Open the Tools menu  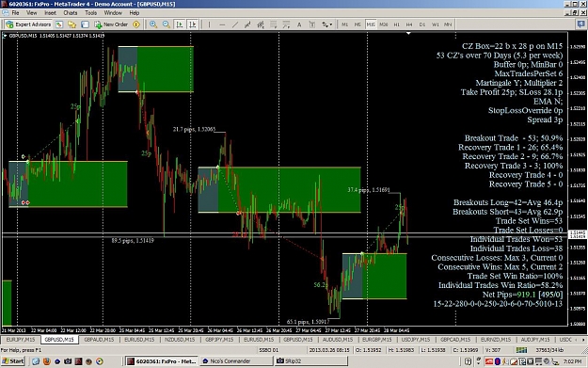[90, 13]
